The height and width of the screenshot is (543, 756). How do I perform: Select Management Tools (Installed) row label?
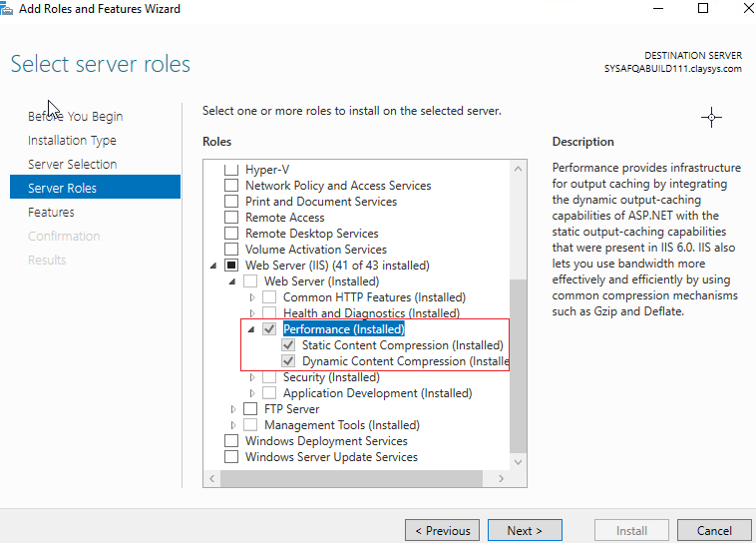click(342, 425)
